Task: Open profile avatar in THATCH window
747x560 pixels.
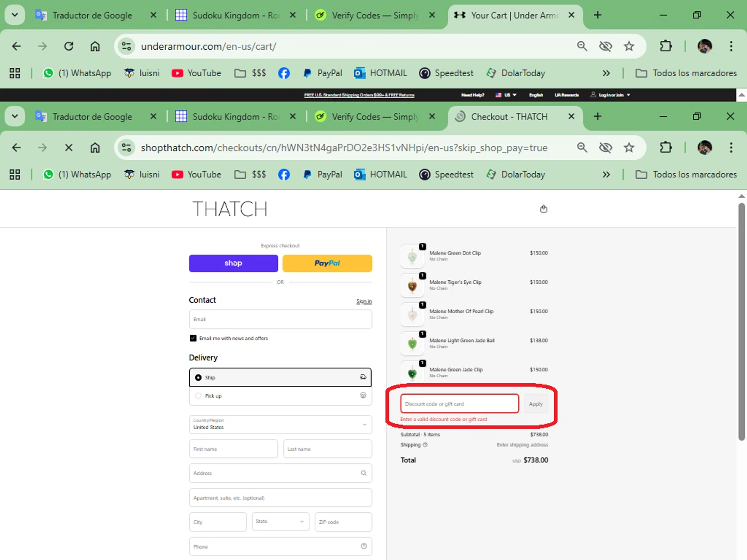Action: click(x=705, y=148)
